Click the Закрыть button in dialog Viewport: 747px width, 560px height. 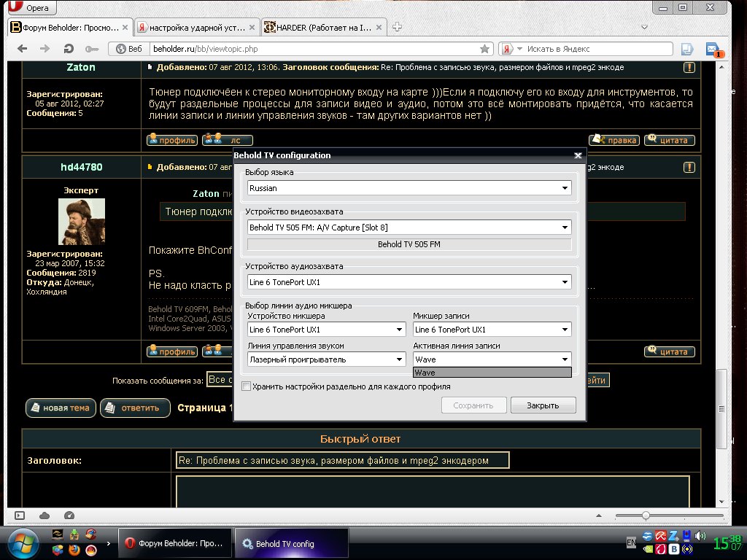(543, 405)
